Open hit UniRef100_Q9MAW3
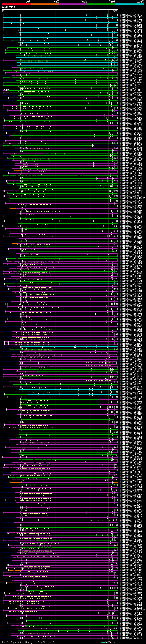Viewport: 146px width, 644px height. 131,20
